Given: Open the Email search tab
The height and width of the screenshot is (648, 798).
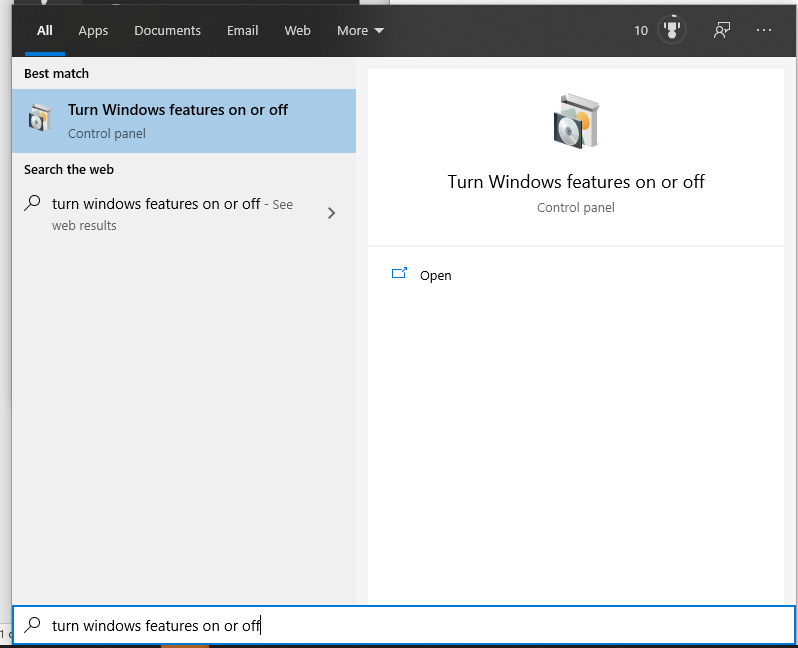Looking at the screenshot, I should (x=243, y=31).
